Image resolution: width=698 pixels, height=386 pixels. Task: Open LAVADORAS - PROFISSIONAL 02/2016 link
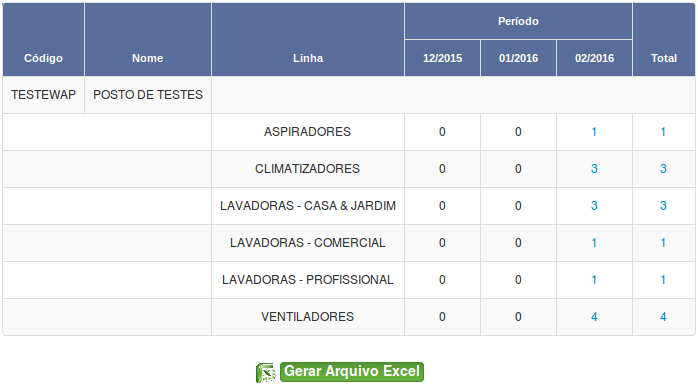pos(594,280)
